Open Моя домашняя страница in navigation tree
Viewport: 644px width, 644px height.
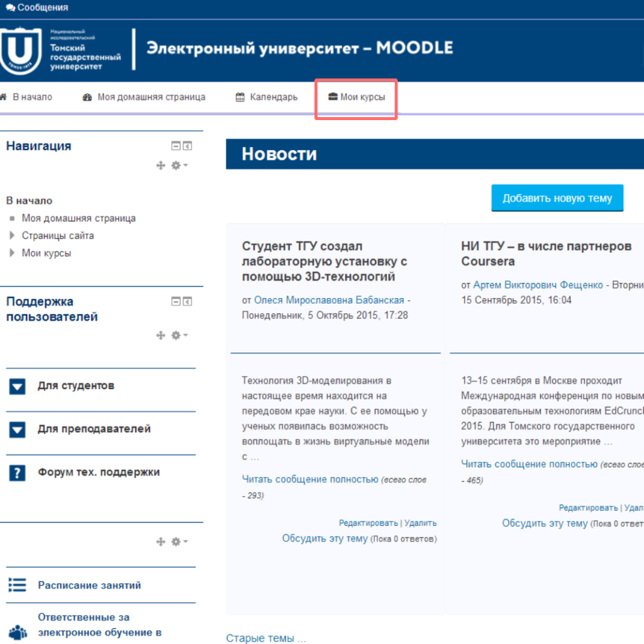79,218
